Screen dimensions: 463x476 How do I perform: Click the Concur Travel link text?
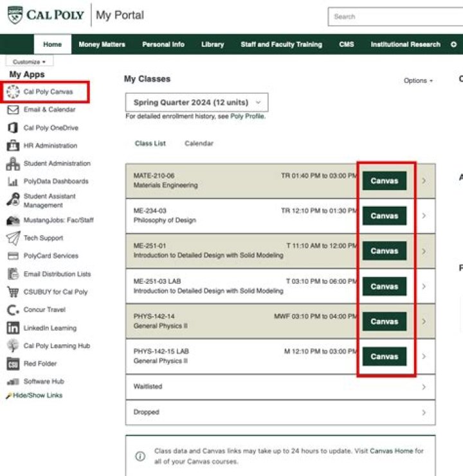pyautogui.click(x=44, y=310)
